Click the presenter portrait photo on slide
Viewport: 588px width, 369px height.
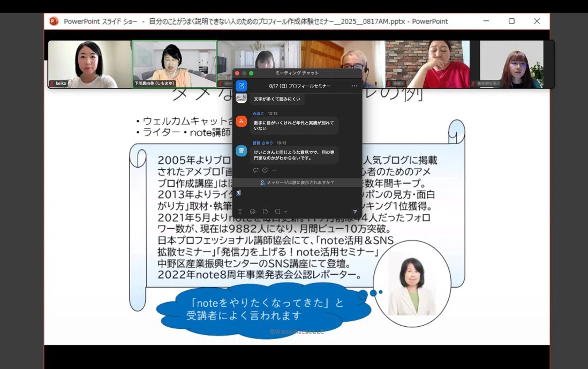tap(412, 283)
